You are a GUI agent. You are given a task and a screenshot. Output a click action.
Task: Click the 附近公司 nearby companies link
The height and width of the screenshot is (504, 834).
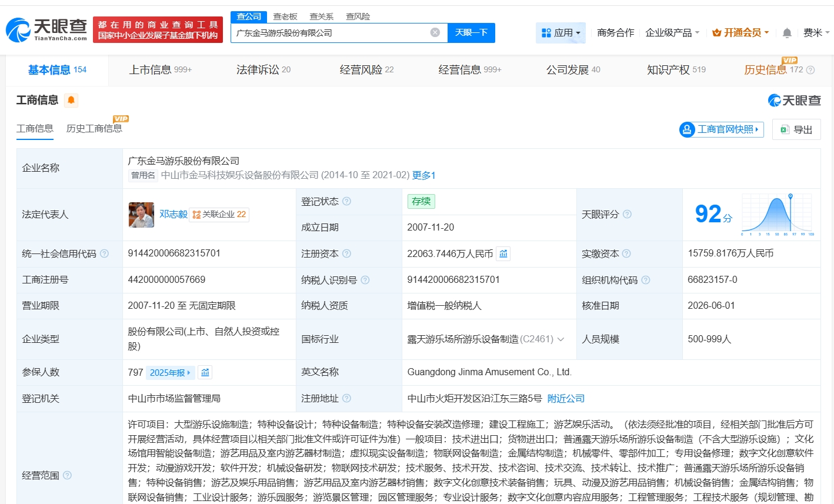[566, 399]
